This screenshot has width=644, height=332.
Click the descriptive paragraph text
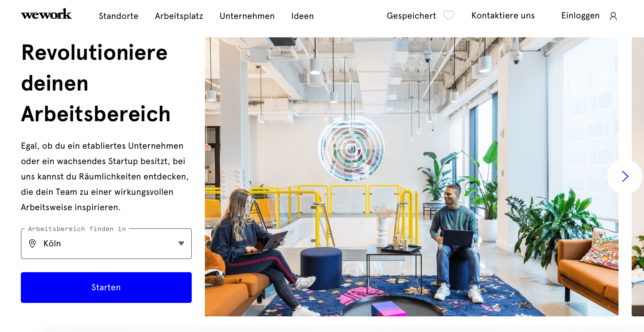point(105,176)
